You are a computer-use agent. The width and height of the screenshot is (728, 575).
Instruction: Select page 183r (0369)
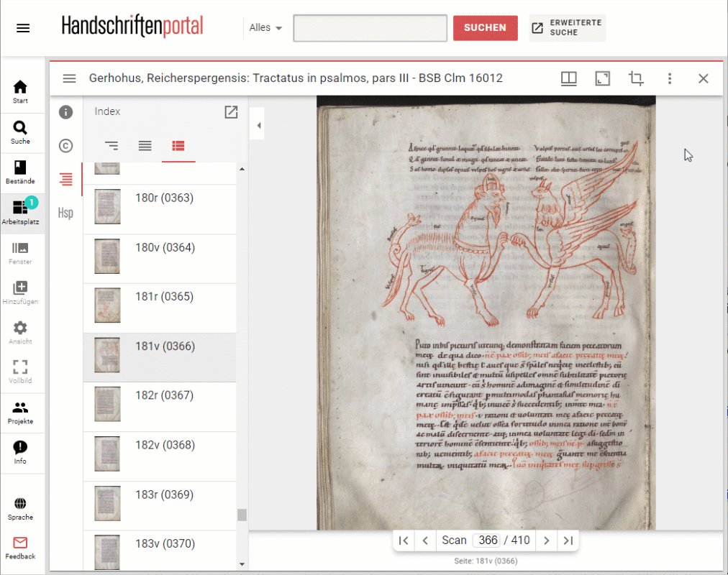click(159, 506)
